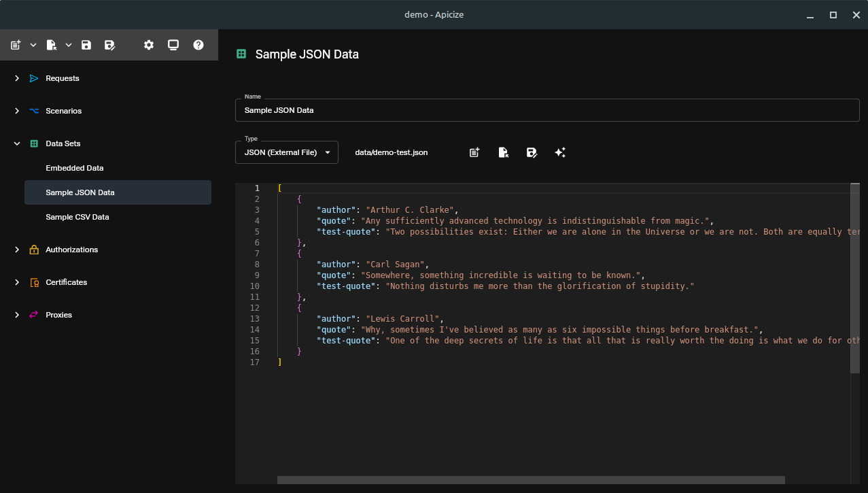Open the help icon
The width and height of the screenshot is (868, 493).
(198, 45)
